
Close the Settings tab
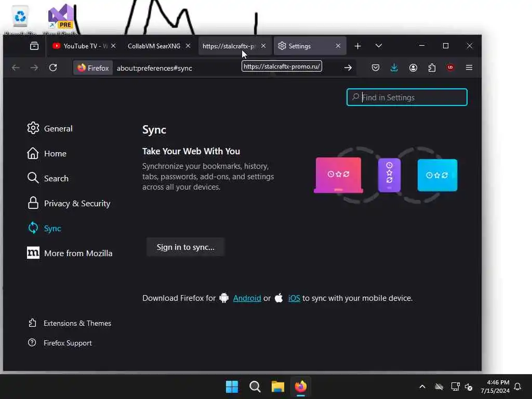pos(338,46)
